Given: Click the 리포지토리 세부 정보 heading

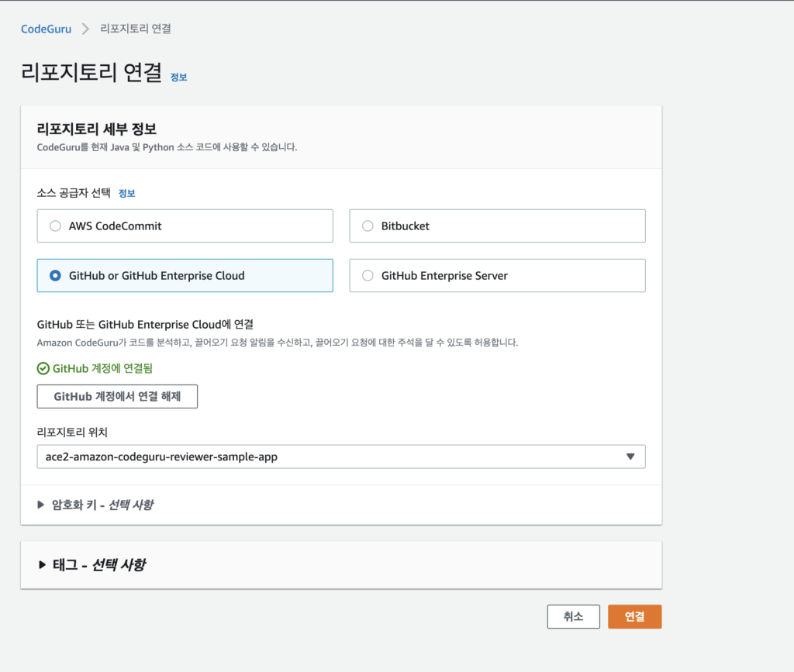Looking at the screenshot, I should tap(97, 129).
